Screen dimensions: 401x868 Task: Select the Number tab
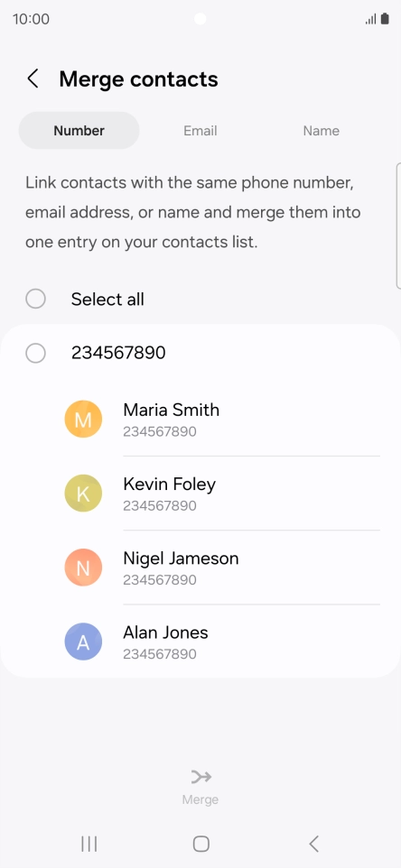click(x=79, y=131)
